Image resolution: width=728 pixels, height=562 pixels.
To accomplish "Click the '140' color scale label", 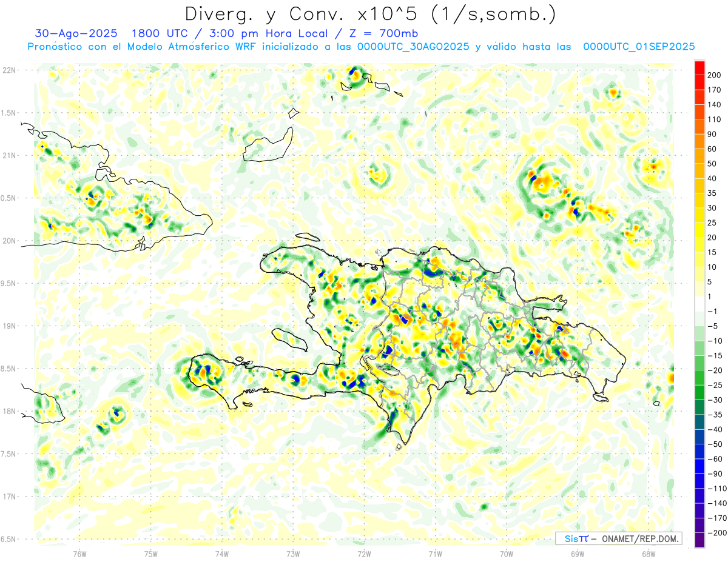I will pyautogui.click(x=715, y=104).
